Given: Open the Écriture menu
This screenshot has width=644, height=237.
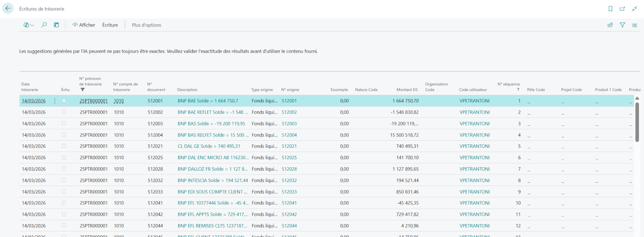Looking at the screenshot, I should pos(110,25).
